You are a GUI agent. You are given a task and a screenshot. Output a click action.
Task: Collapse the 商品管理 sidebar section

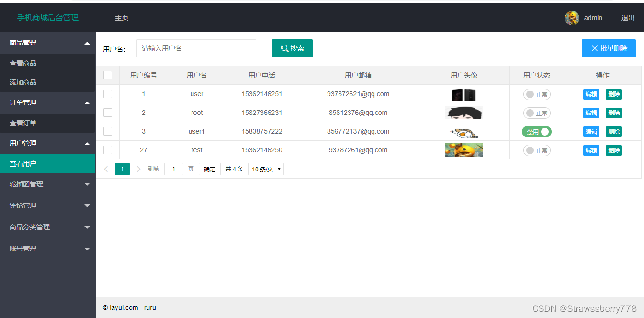tap(47, 43)
